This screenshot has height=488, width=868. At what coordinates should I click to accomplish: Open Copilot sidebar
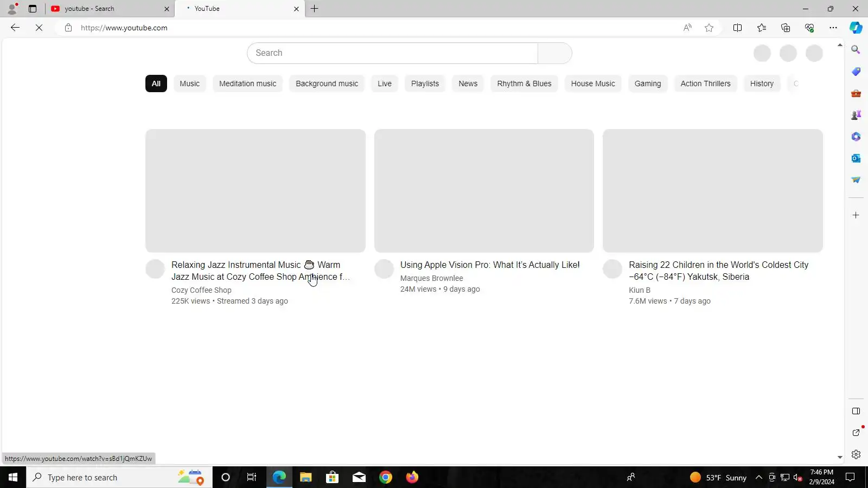[856, 28]
